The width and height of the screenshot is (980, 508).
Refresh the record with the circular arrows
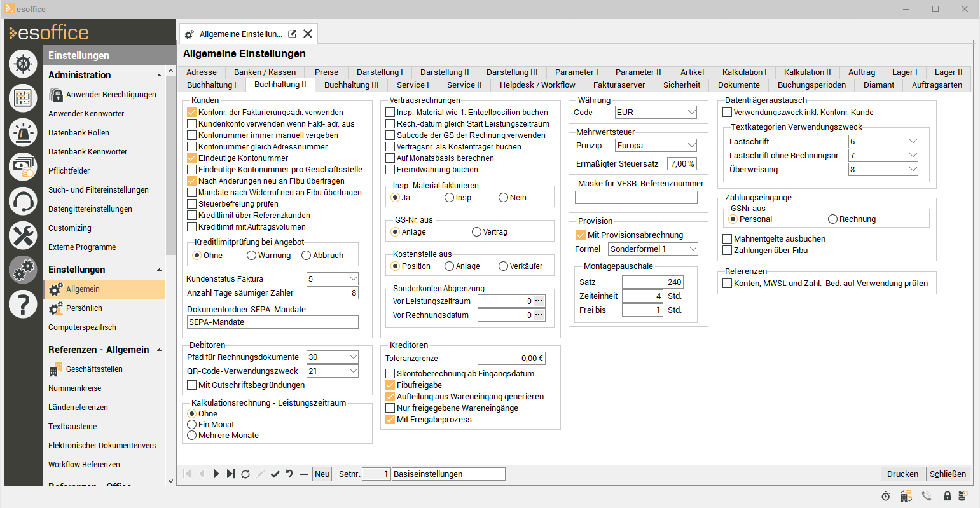[245, 474]
